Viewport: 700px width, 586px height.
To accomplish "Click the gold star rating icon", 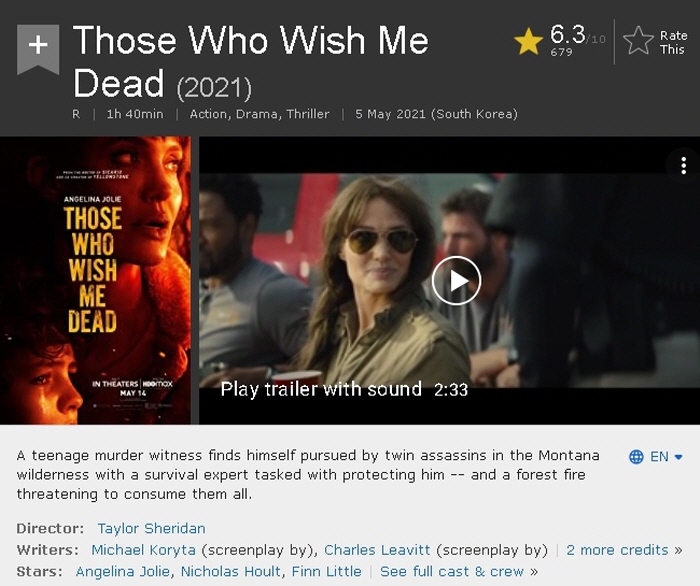I will (529, 42).
